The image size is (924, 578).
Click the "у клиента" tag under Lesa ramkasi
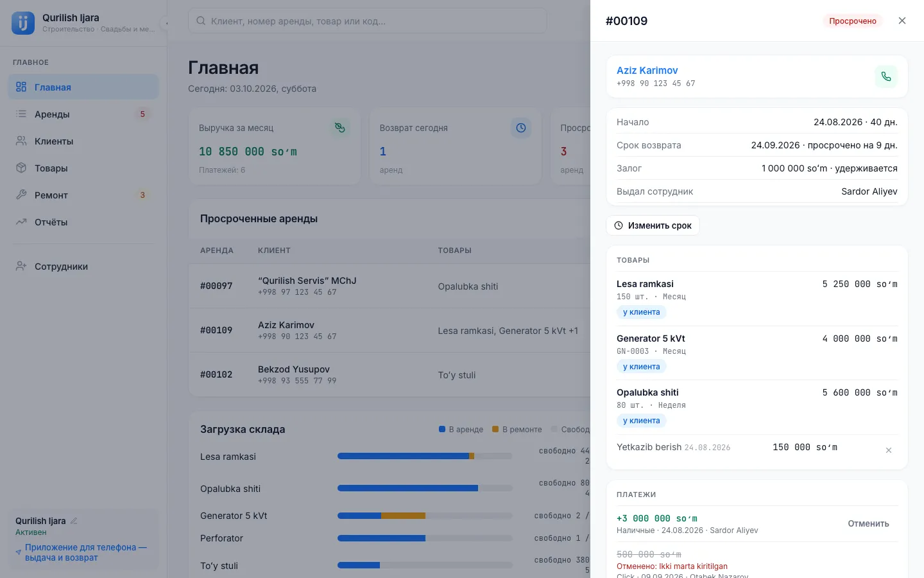[x=641, y=312]
